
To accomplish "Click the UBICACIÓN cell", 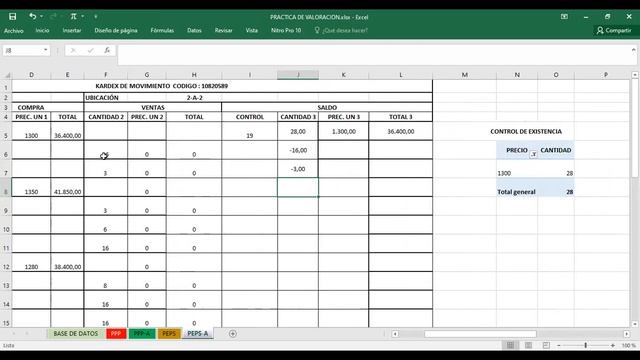I will pyautogui.click(x=106, y=98).
